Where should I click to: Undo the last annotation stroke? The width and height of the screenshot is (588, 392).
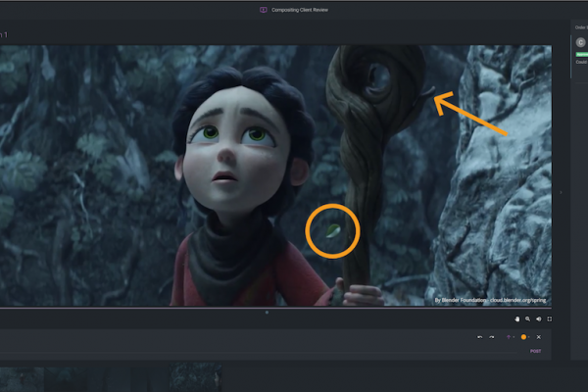click(x=479, y=337)
